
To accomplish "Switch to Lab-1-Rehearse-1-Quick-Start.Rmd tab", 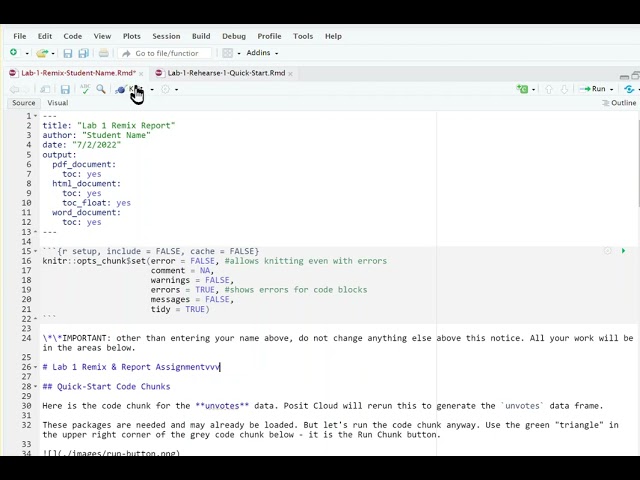I will [226, 73].
